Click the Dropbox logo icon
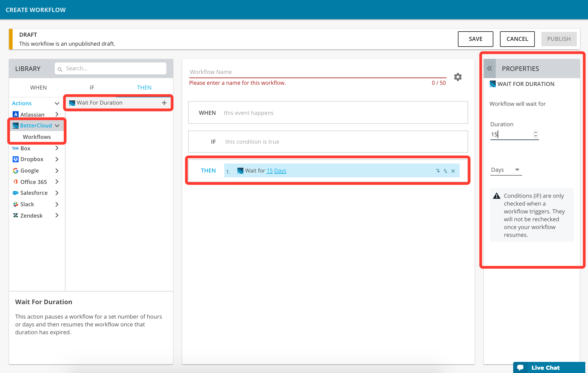 click(x=16, y=159)
